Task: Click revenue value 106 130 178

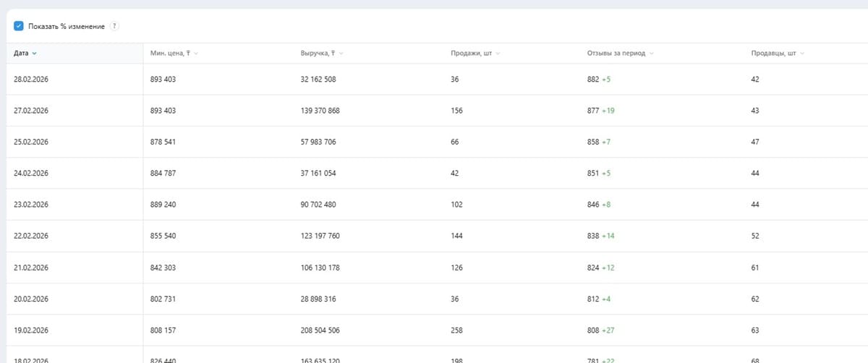Action: (320, 268)
